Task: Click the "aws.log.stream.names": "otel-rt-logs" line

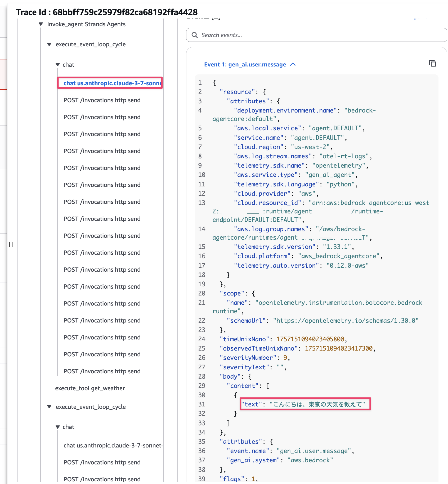Action: [303, 156]
